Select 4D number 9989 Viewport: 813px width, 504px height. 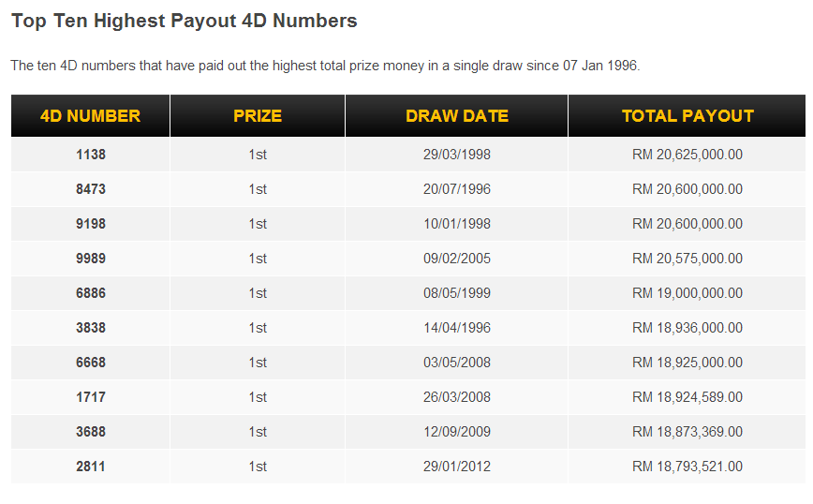pos(91,259)
